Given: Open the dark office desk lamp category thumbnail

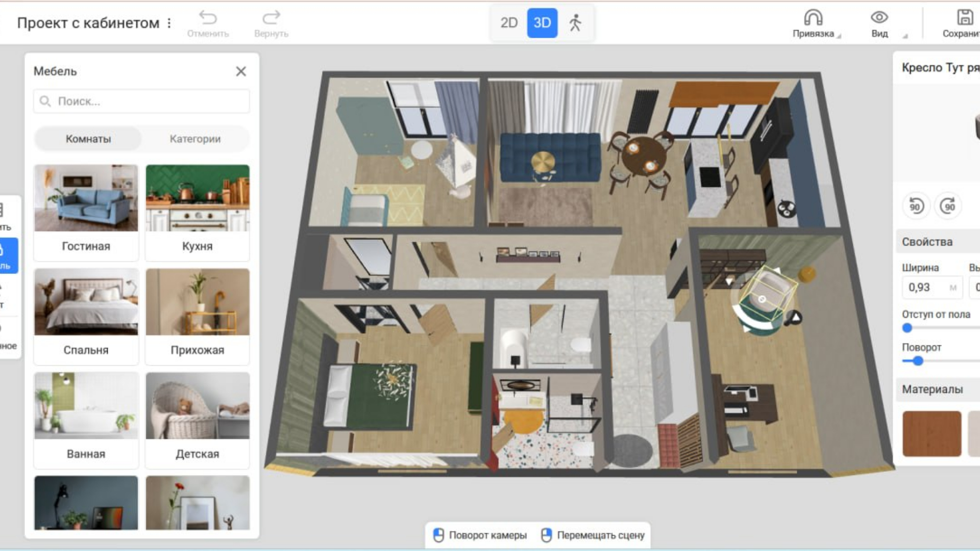Looking at the screenshot, I should coord(86,503).
